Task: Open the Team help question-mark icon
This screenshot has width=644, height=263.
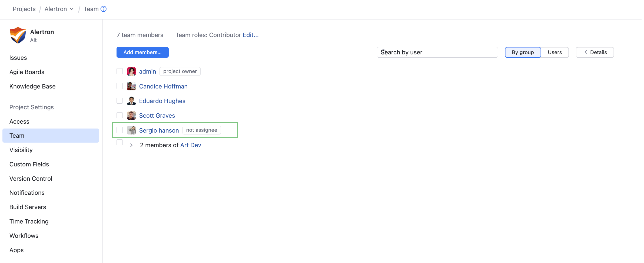Action: pyautogui.click(x=104, y=9)
